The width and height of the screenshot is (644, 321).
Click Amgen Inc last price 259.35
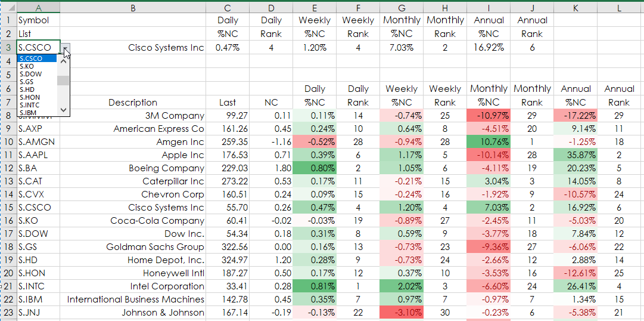pyautogui.click(x=228, y=142)
